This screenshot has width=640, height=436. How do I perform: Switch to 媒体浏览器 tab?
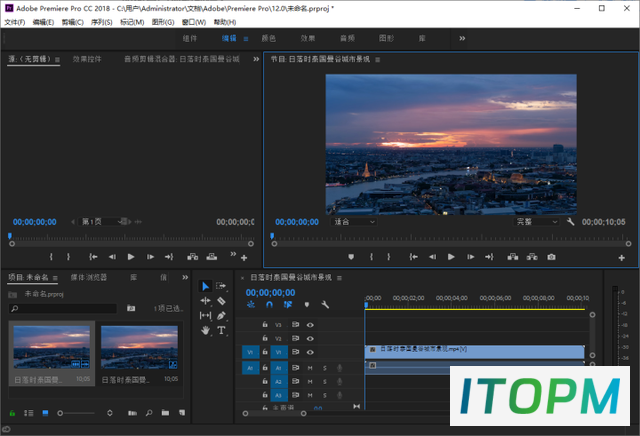(89, 277)
